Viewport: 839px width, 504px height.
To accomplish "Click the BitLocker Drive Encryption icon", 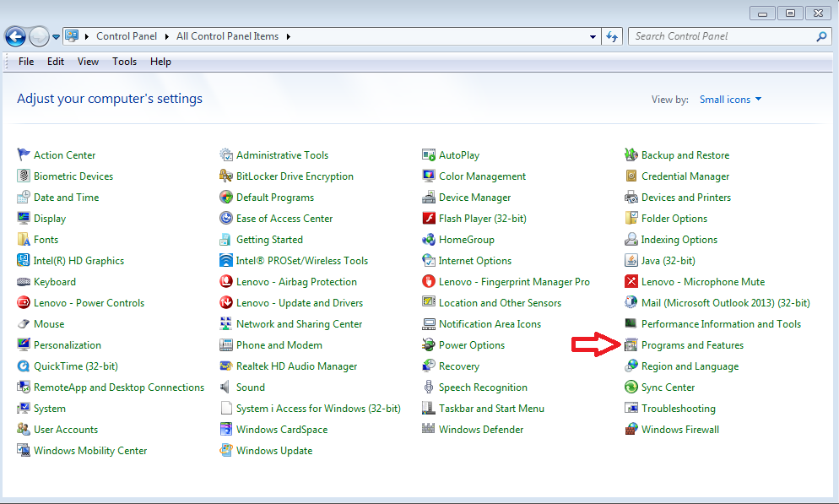I will (226, 176).
